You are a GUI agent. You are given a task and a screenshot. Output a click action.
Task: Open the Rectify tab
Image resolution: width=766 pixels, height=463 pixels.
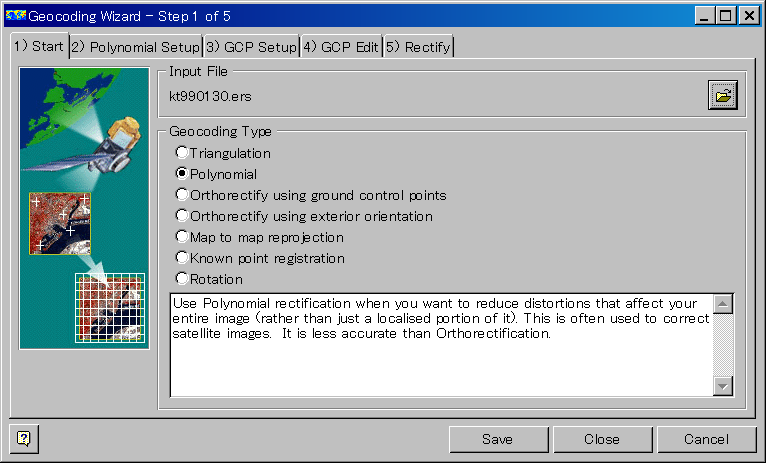[x=419, y=47]
